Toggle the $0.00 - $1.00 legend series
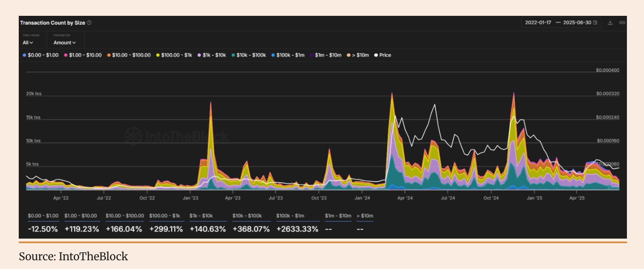The height and width of the screenshot is (269, 644). tap(41, 55)
